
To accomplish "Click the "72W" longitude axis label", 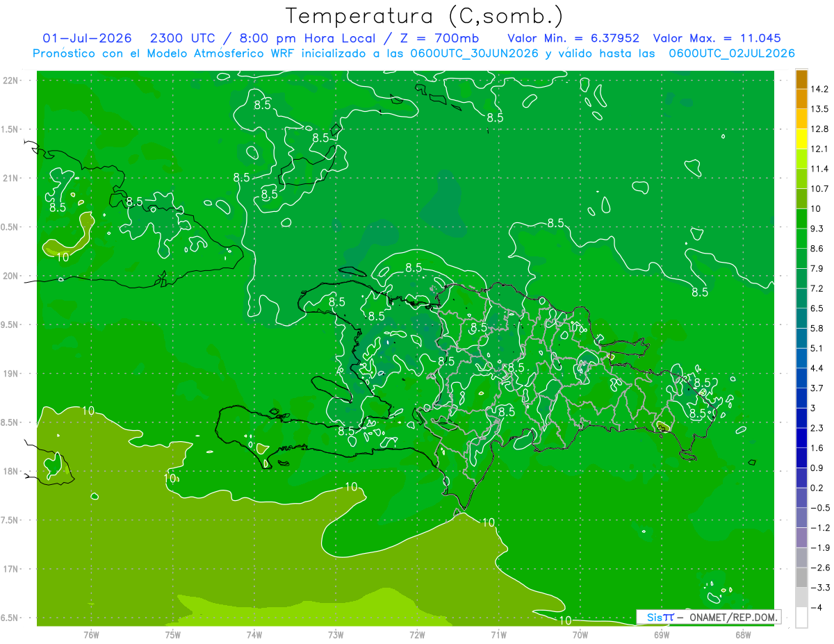I will [x=417, y=634].
